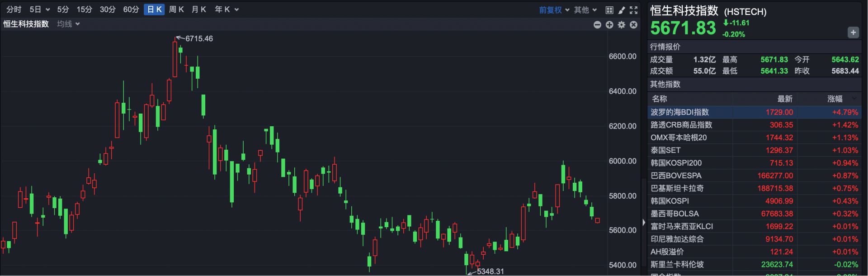Open the 其他 dropdown menu
868x276 pixels.
pos(585,10)
